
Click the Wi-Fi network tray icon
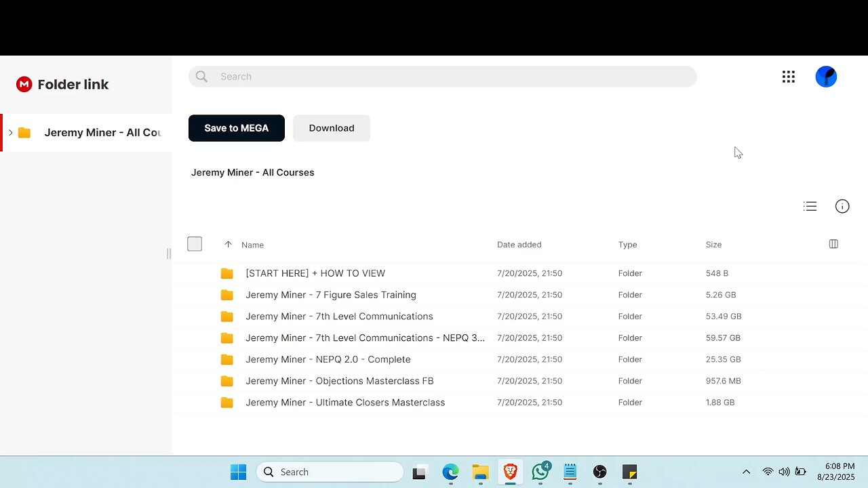(x=768, y=472)
